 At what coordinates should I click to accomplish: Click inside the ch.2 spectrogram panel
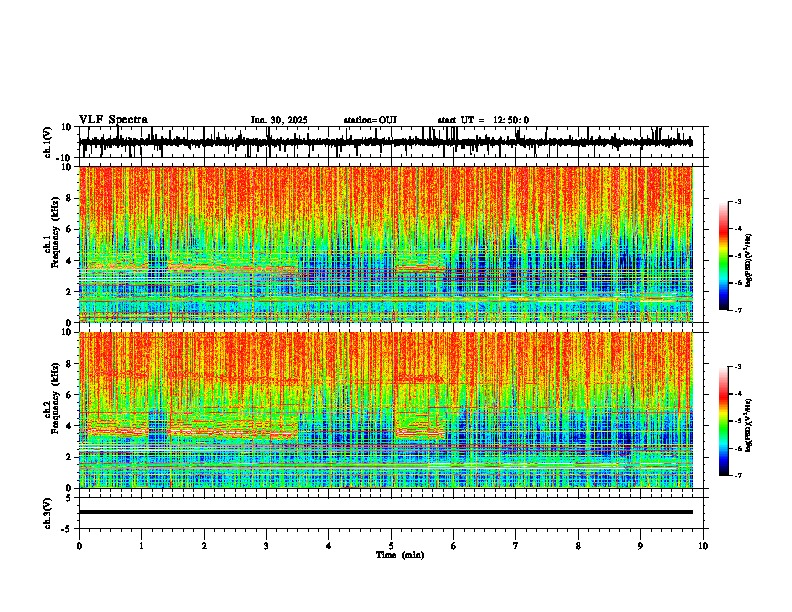tap(386, 410)
